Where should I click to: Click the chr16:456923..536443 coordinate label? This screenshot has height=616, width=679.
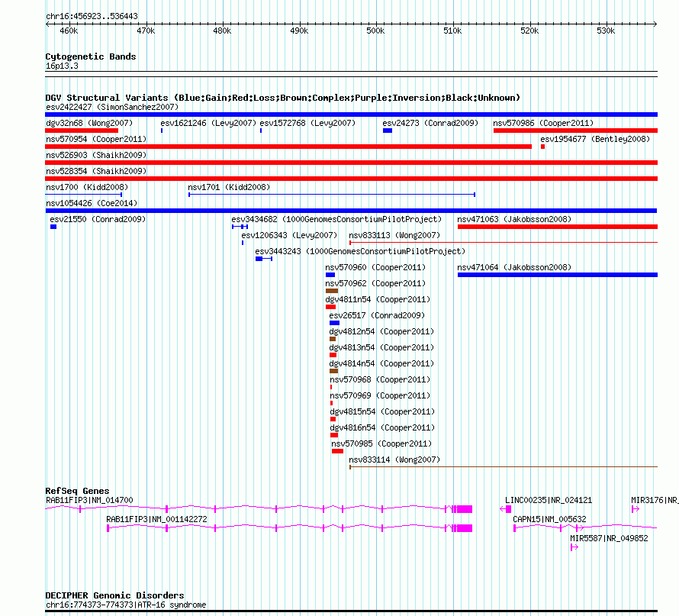tap(92, 17)
